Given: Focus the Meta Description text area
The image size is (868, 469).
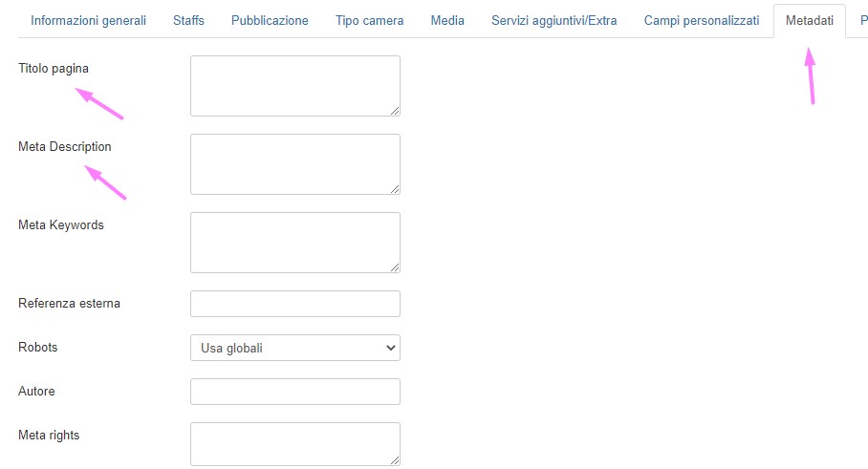Looking at the screenshot, I should pyautogui.click(x=294, y=163).
